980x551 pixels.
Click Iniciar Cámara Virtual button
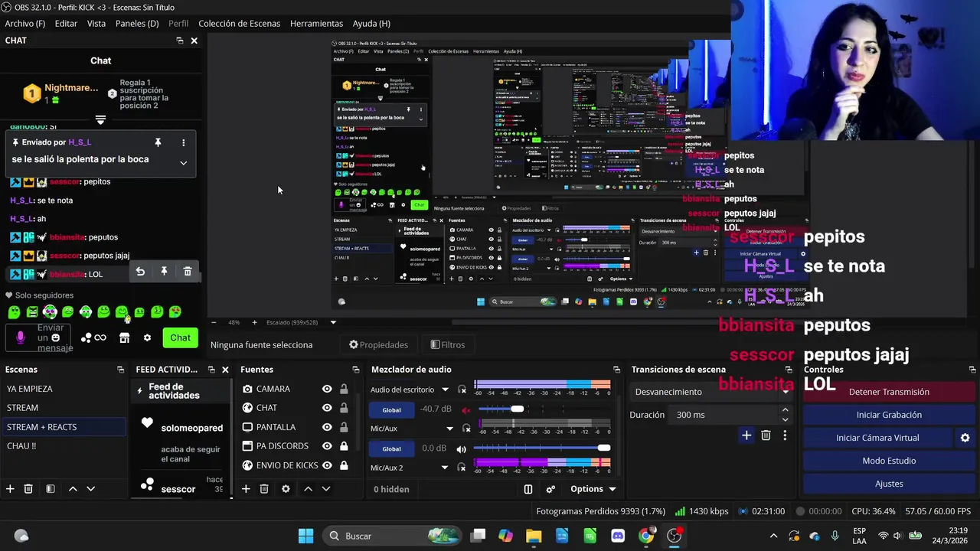(x=877, y=438)
